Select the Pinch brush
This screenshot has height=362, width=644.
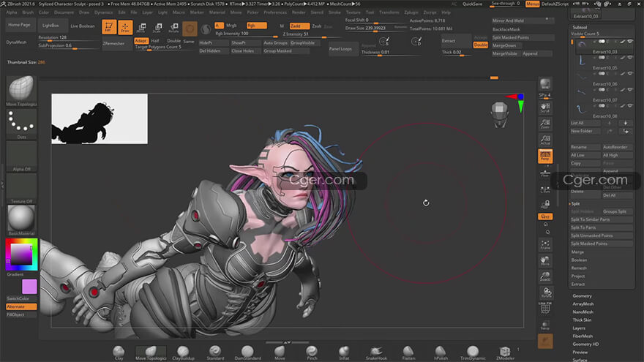click(x=312, y=352)
